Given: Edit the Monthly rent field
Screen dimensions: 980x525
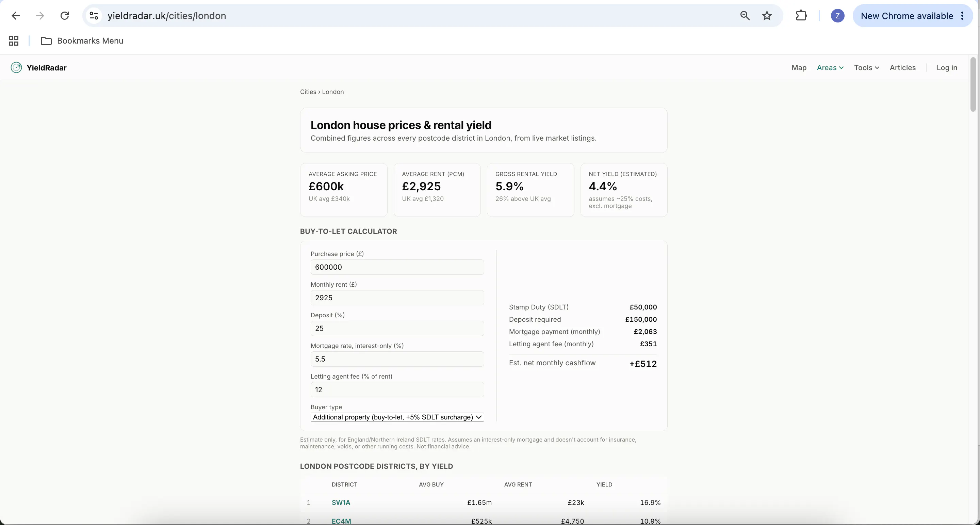Looking at the screenshot, I should 397,298.
